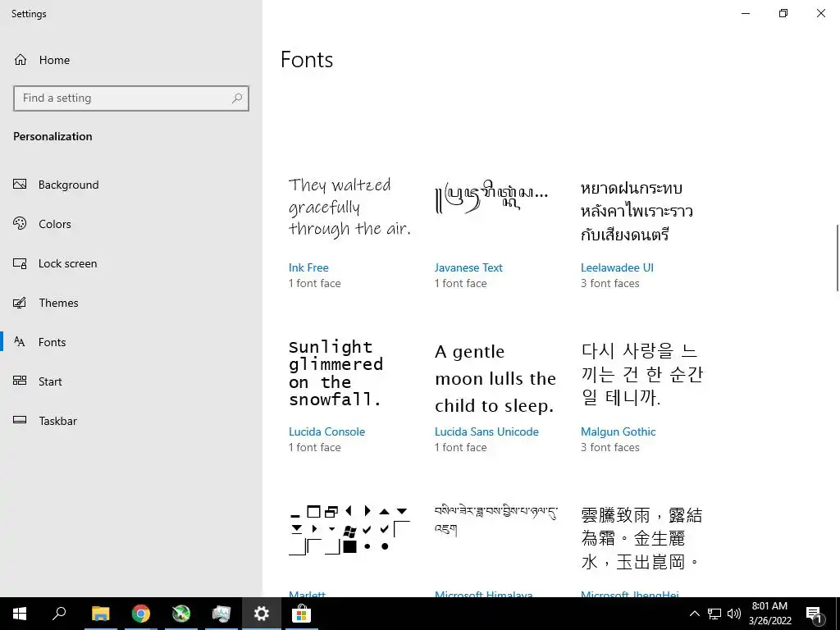This screenshot has width=840, height=630.
Task: Open the clock and date flyout
Action: click(769, 614)
